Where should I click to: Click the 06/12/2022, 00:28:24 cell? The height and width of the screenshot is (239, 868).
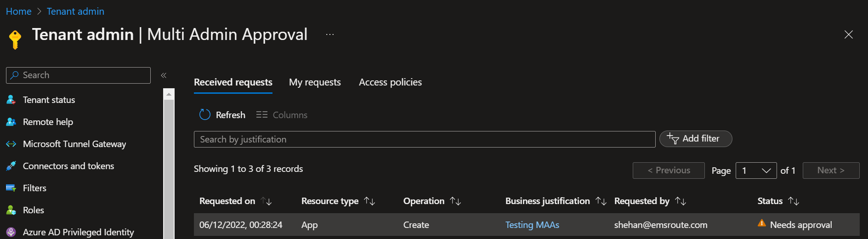[241, 225]
